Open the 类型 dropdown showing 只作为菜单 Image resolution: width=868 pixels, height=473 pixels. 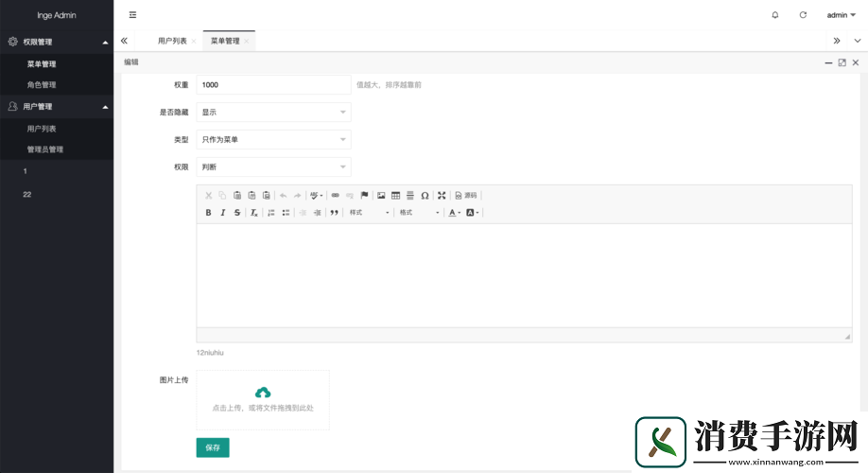(273, 140)
